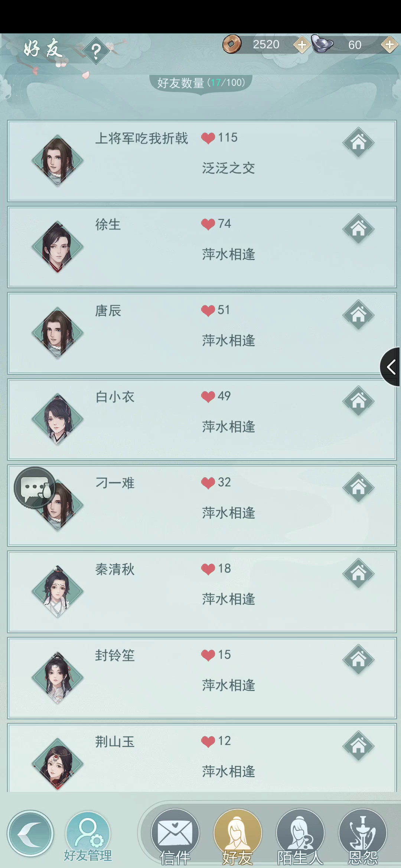Add silver ingots with plus icon
Viewport: 401px width, 868px height.
[x=389, y=45]
